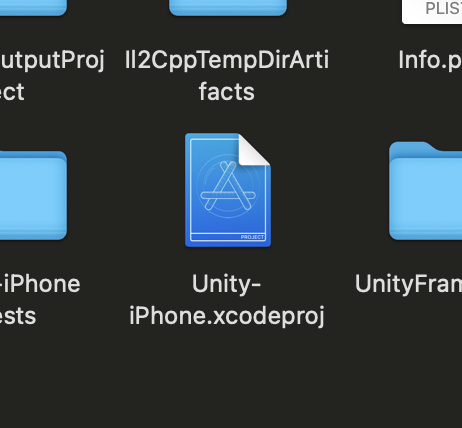
Task: Click the '-iPhone ests' folder name label
Action: [40, 300]
